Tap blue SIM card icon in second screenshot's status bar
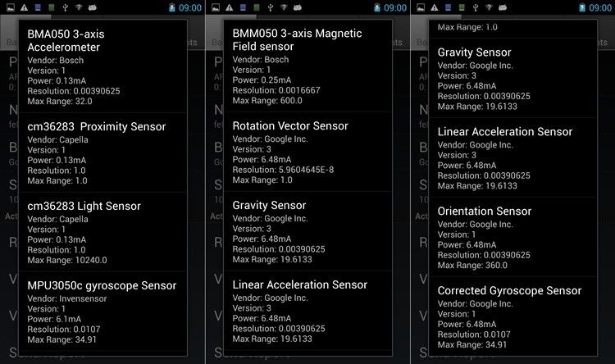Viewport: 615px width, 364px height. (x=244, y=7)
